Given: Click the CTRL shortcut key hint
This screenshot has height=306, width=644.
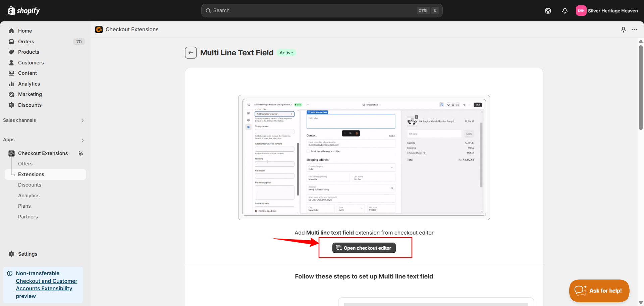Looking at the screenshot, I should pos(423,11).
